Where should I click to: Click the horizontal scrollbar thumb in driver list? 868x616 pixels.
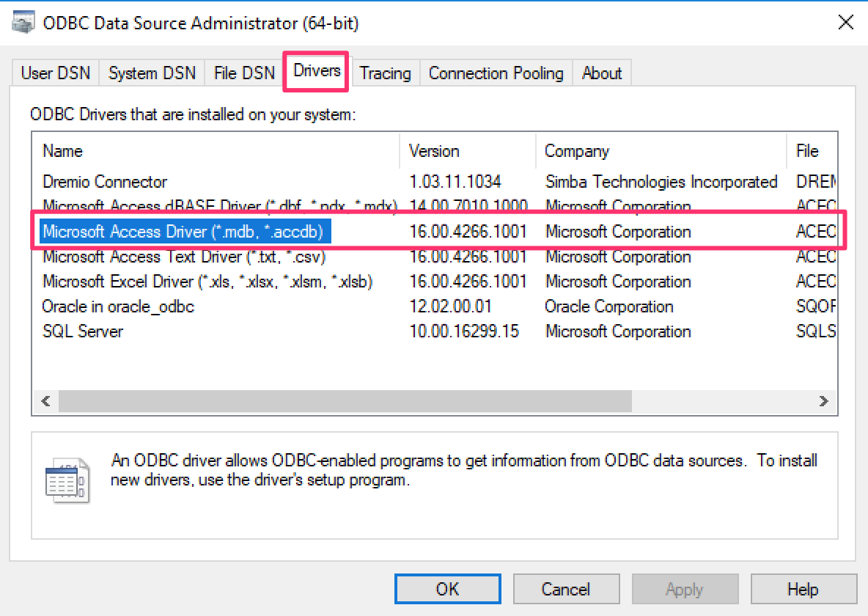(345, 401)
